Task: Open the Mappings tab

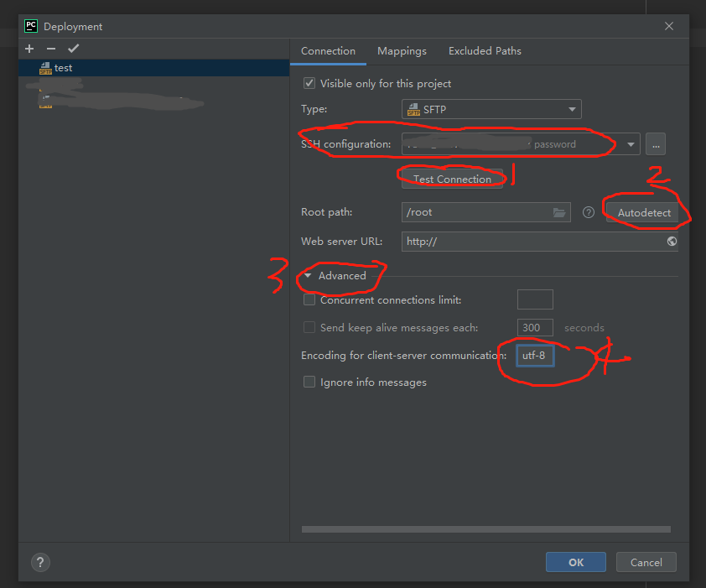Action: [x=402, y=51]
